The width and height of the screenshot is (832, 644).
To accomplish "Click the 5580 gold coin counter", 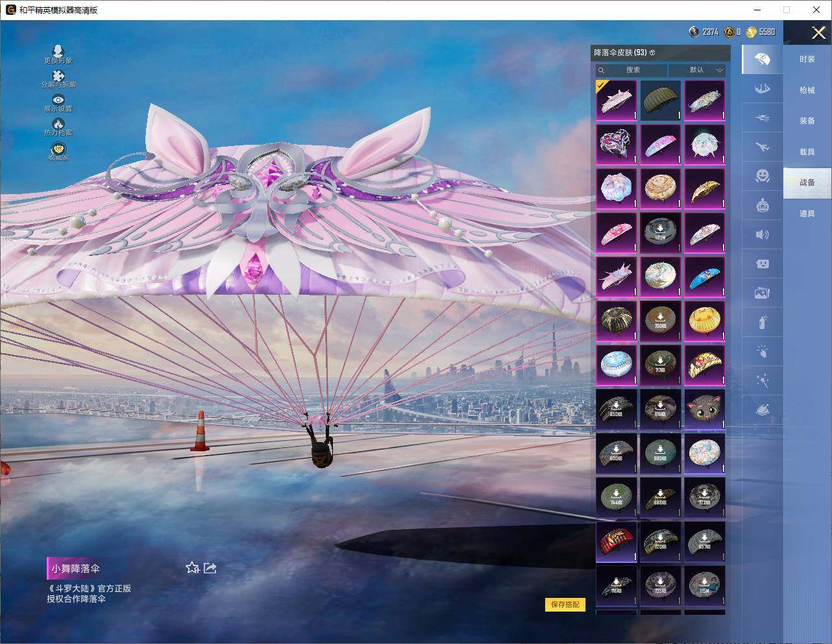I will click(x=760, y=32).
